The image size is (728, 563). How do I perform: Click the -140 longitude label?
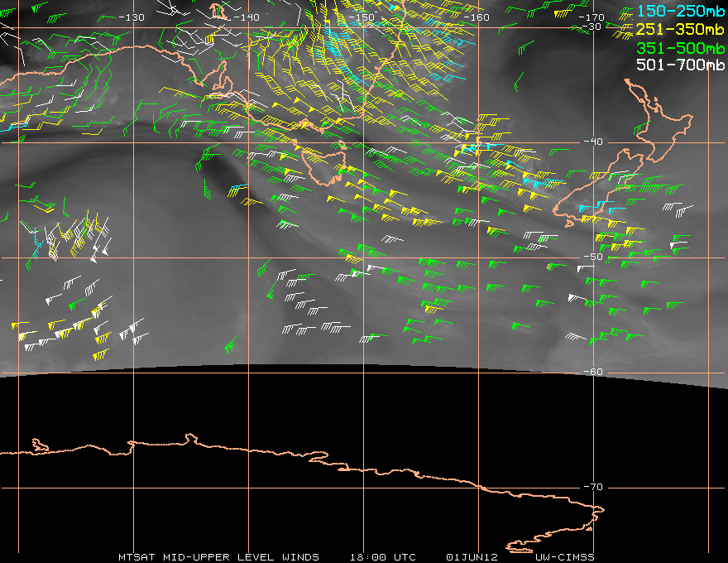point(246,17)
